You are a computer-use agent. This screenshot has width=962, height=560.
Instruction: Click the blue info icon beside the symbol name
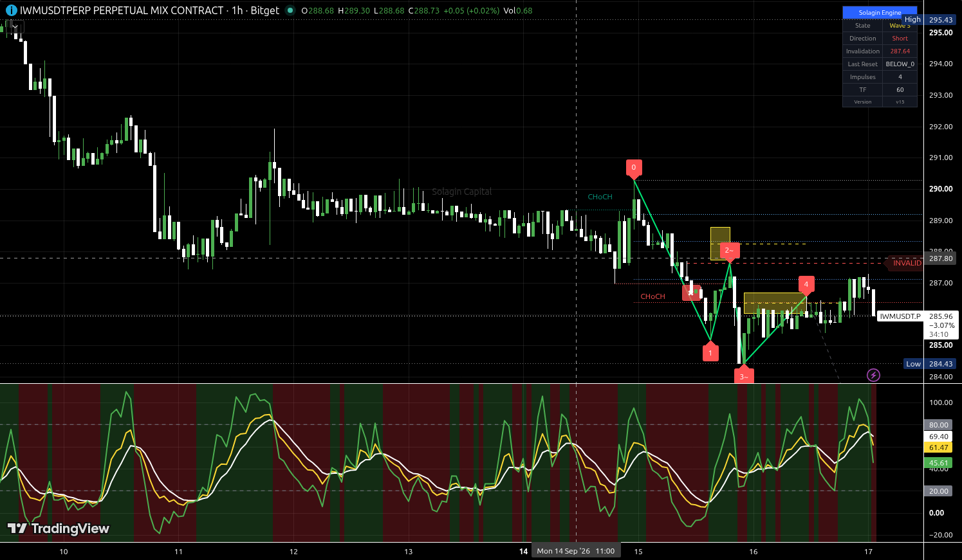[x=11, y=10]
